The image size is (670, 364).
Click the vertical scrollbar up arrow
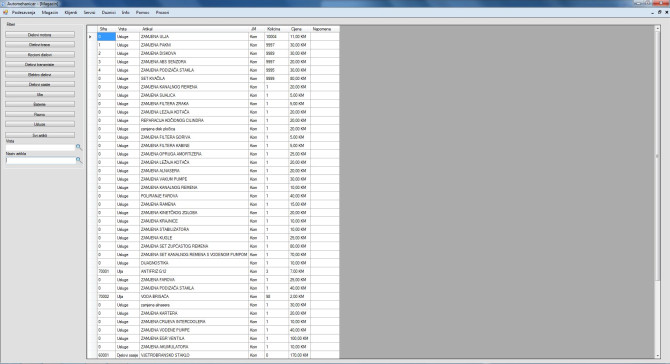[658, 28]
